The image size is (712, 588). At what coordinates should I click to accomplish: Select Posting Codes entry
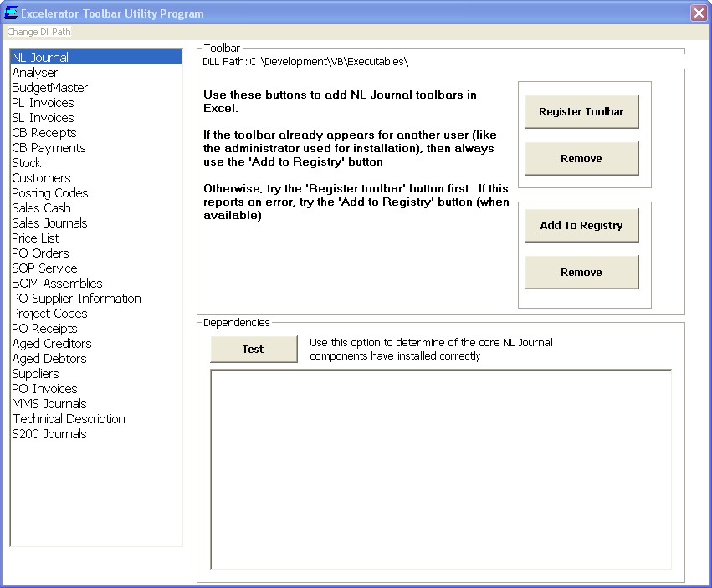point(96,193)
